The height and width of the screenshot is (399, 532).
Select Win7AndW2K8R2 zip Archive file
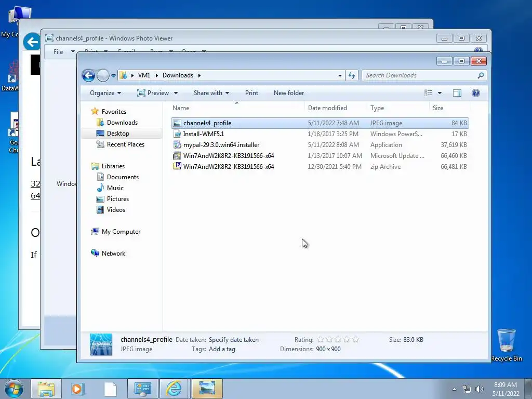coord(320,167)
